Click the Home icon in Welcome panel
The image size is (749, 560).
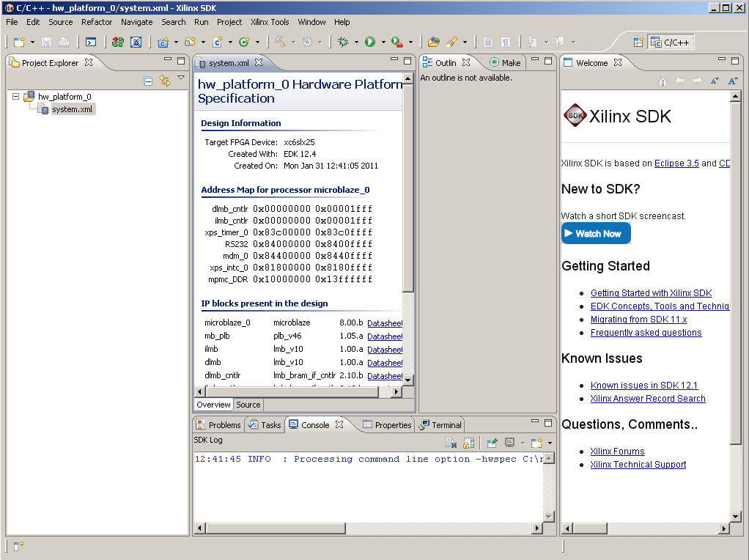point(663,81)
